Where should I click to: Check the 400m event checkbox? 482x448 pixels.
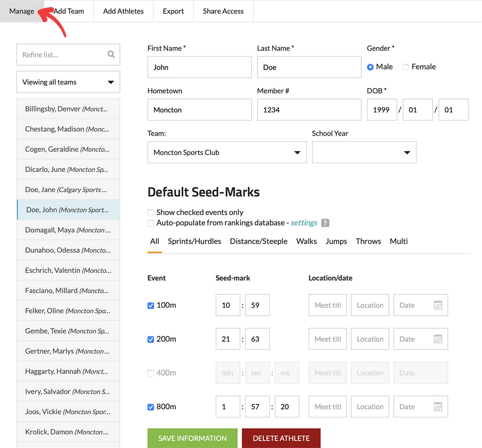point(151,373)
